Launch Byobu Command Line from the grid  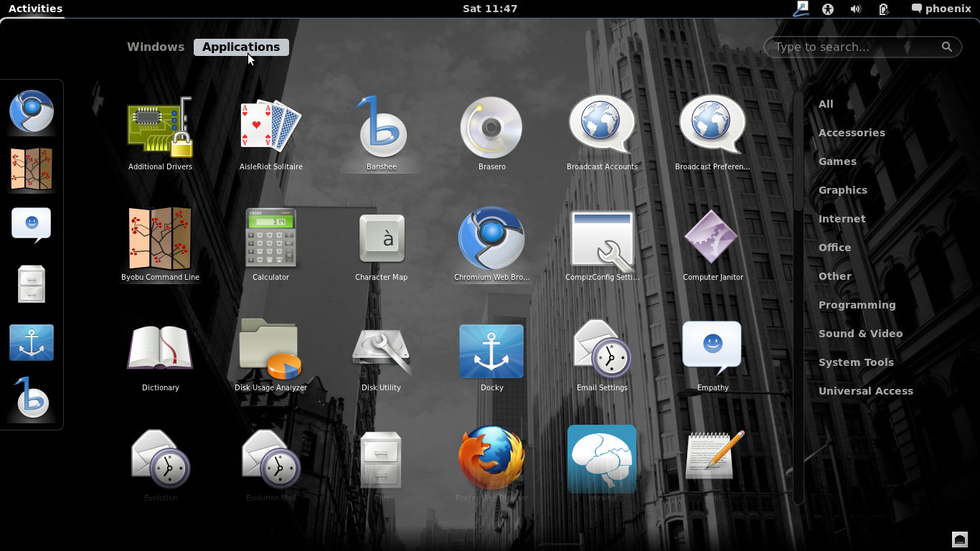[160, 245]
